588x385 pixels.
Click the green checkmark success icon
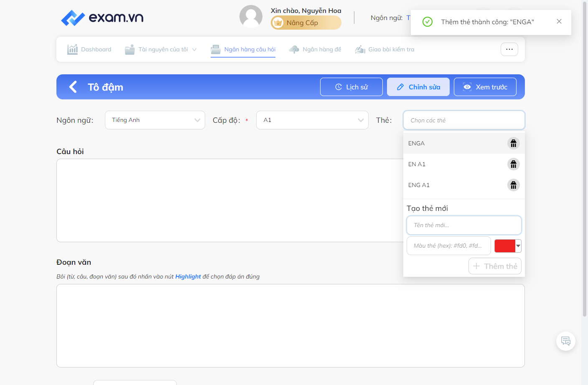pyautogui.click(x=428, y=22)
